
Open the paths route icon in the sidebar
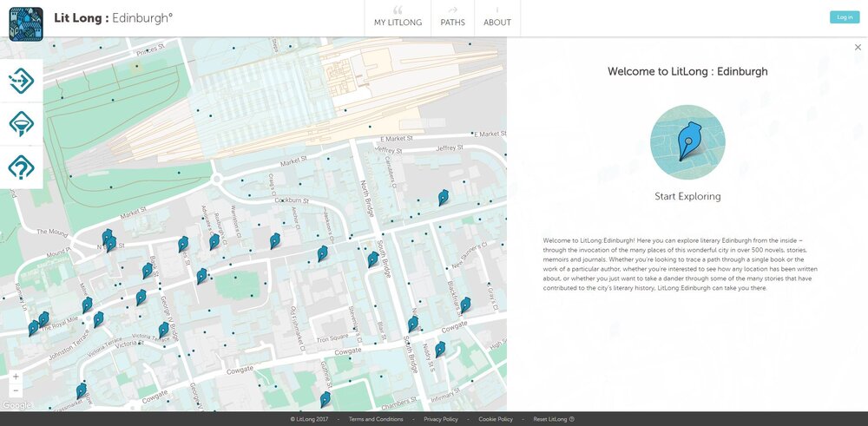pos(22,81)
